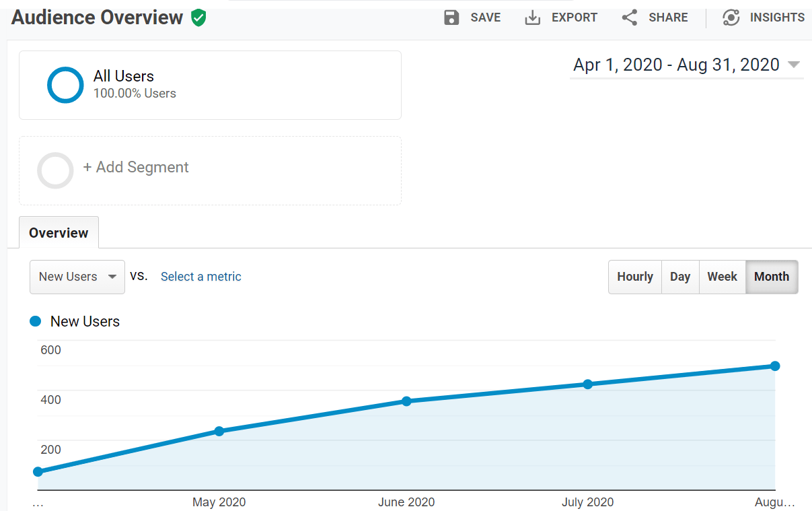Select the Month view tab
Image resolution: width=812 pixels, height=511 pixels.
click(772, 277)
